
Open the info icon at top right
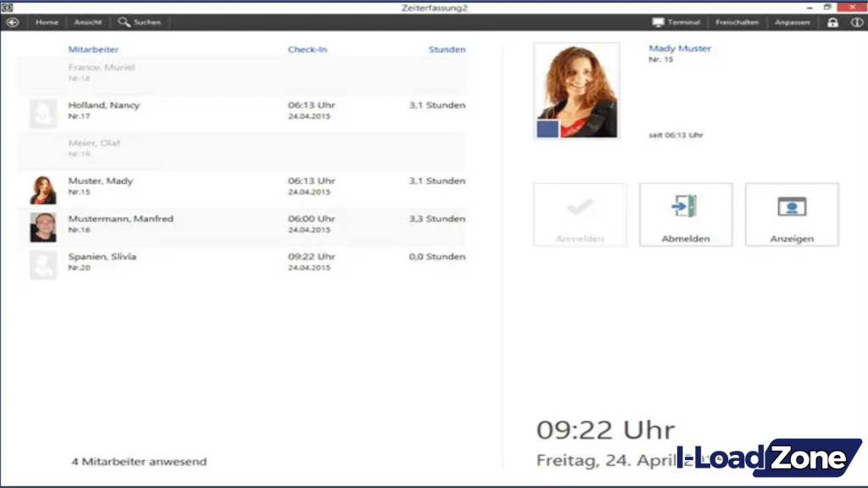pos(855,22)
